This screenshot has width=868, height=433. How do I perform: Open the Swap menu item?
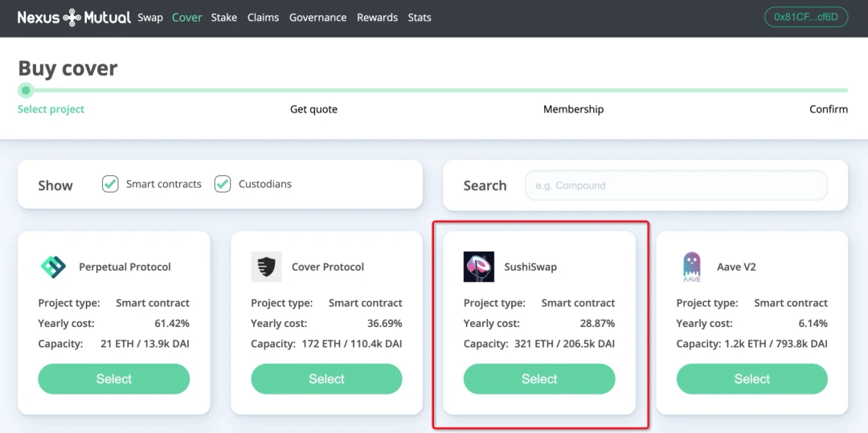pyautogui.click(x=150, y=18)
